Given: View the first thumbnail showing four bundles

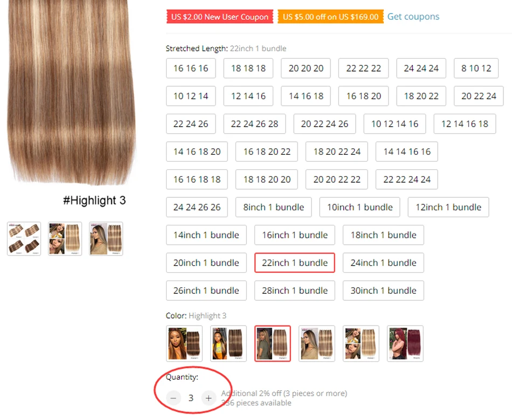Looking at the screenshot, I should [x=24, y=239].
